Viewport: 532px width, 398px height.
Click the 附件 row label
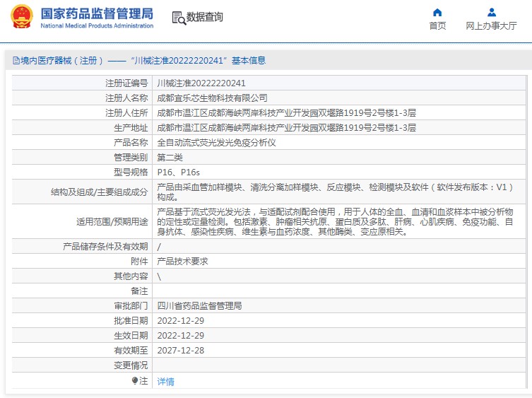point(139,262)
